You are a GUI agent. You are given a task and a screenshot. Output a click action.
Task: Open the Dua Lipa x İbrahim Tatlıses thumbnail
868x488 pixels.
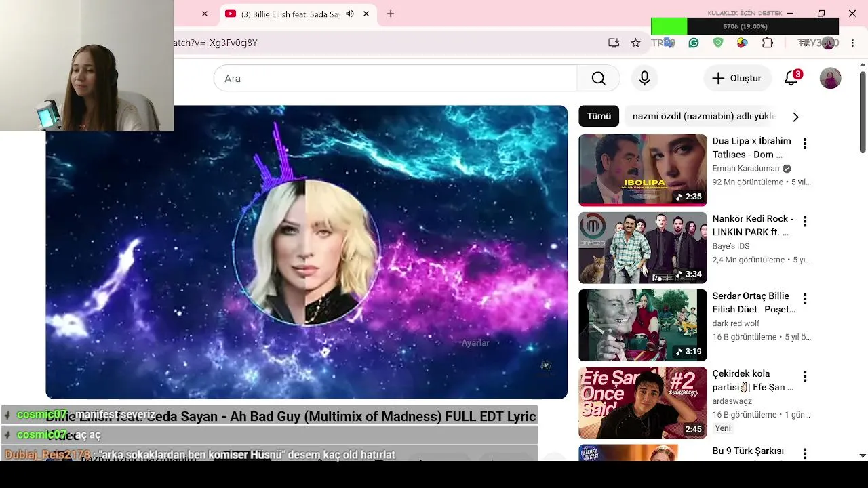643,170
